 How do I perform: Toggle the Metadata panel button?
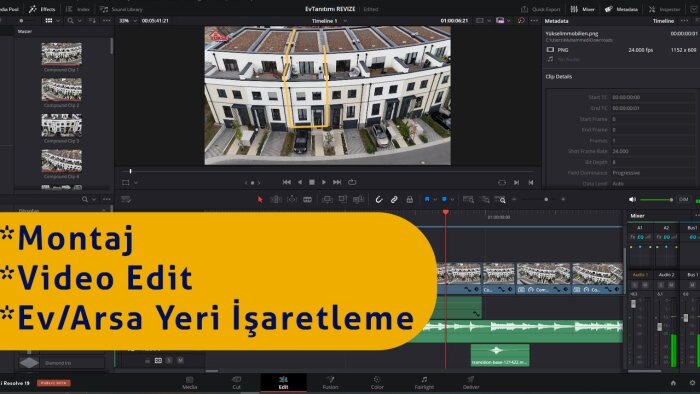pos(621,9)
